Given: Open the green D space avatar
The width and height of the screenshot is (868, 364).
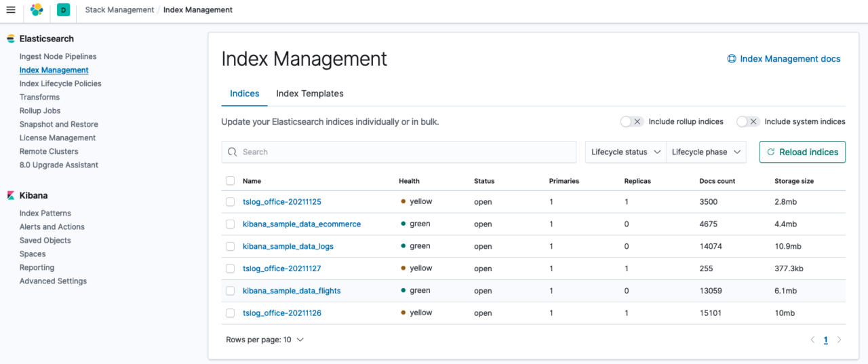Looking at the screenshot, I should point(63,9).
